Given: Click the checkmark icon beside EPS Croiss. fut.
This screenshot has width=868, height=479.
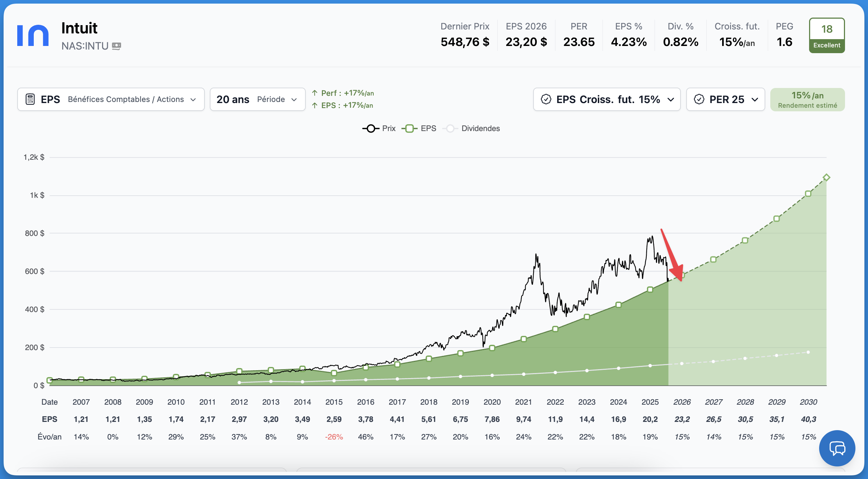Looking at the screenshot, I should click(546, 99).
